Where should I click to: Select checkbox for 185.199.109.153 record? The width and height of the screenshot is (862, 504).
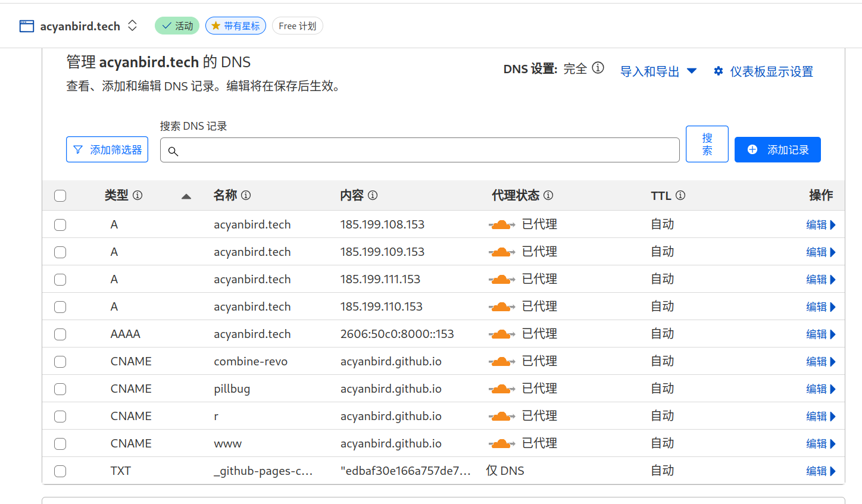pyautogui.click(x=60, y=252)
